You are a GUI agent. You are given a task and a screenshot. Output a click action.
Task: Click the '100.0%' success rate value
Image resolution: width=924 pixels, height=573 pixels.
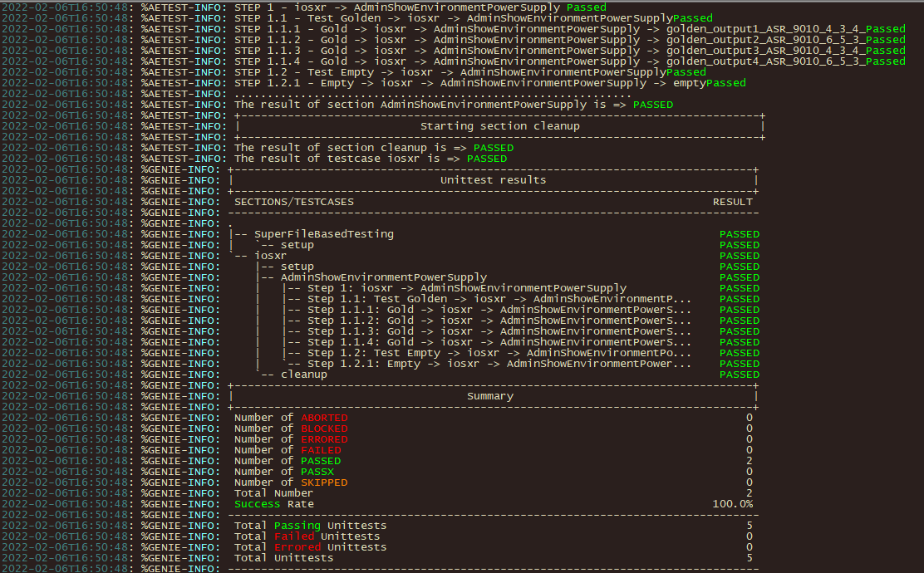[x=733, y=504]
